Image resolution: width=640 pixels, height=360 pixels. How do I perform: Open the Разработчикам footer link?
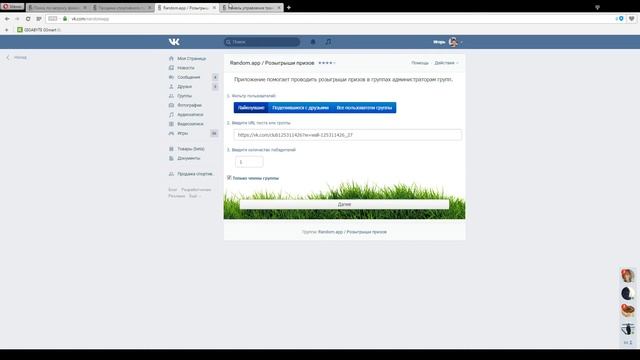[x=196, y=190]
